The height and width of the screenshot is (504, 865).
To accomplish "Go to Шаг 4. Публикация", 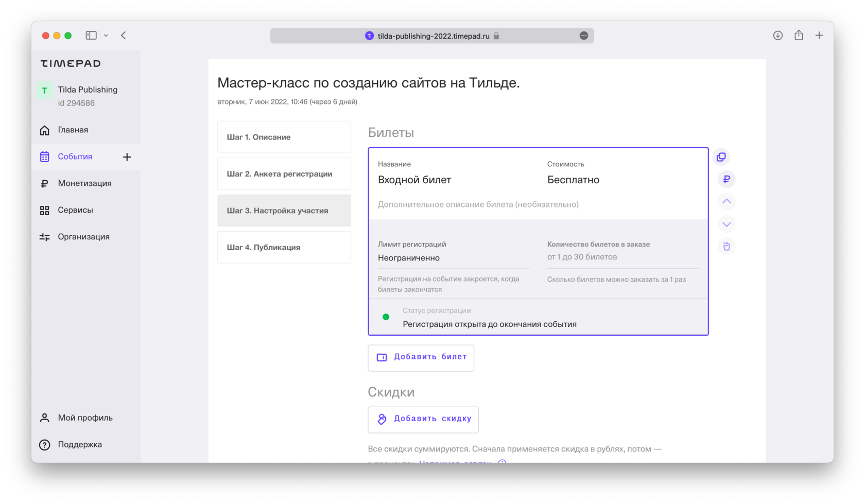I will (x=284, y=247).
